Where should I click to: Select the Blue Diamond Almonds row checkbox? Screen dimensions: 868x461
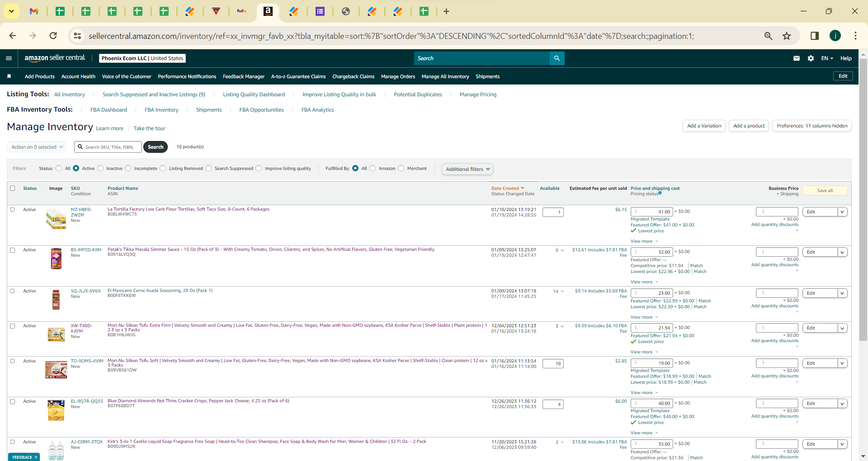pyautogui.click(x=13, y=401)
